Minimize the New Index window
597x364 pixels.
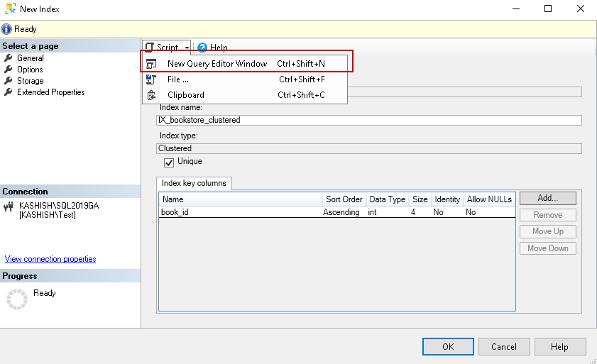pyautogui.click(x=516, y=9)
